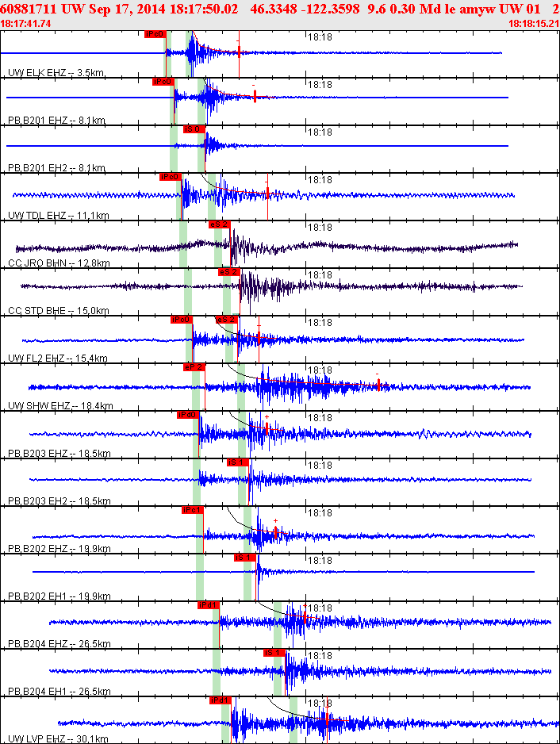Click the start time 18:17:41.74 label
This screenshot has width=560, height=744.
click(x=25, y=24)
